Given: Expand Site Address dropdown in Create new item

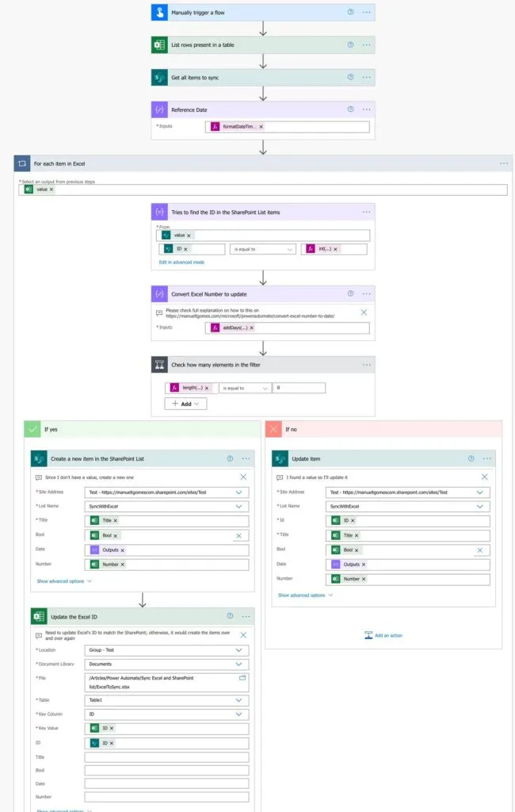Looking at the screenshot, I should click(239, 492).
